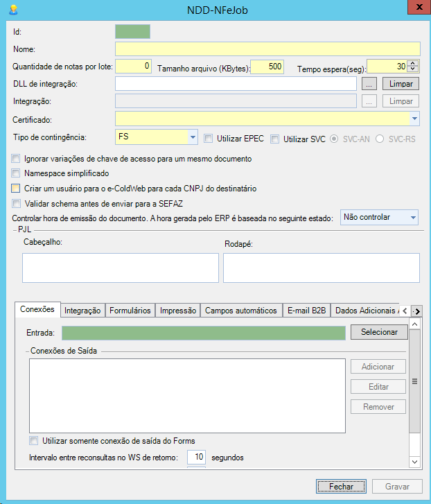Switch to Integração tab
Viewport: 431px width, 504px height.
(82, 311)
